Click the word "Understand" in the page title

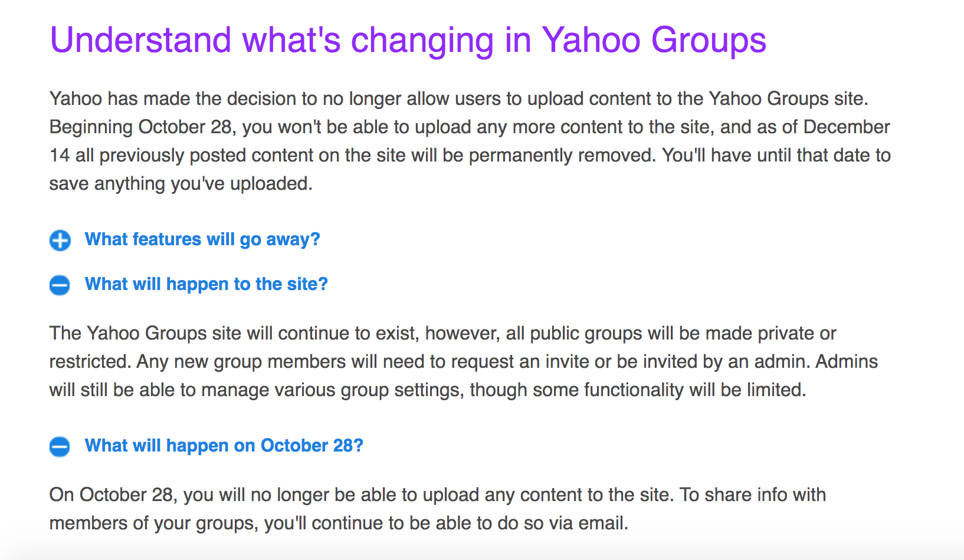140,40
